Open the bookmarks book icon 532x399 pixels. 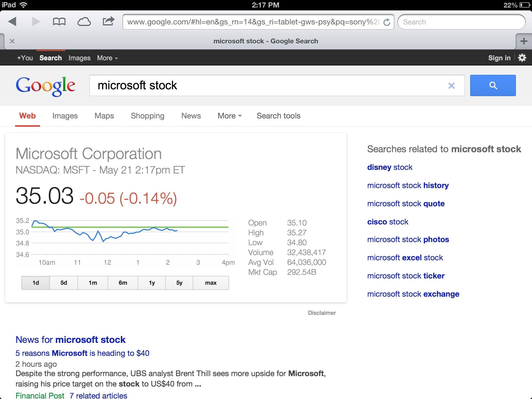[x=59, y=22]
